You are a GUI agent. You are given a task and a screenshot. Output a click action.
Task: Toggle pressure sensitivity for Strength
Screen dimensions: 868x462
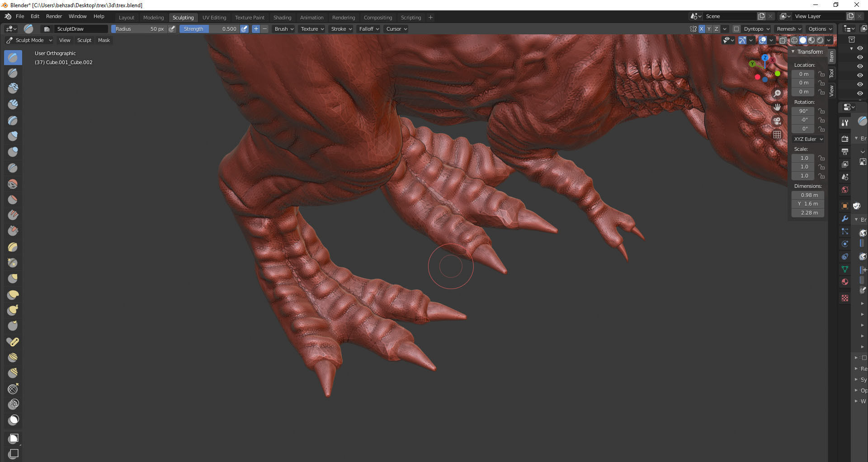(244, 29)
